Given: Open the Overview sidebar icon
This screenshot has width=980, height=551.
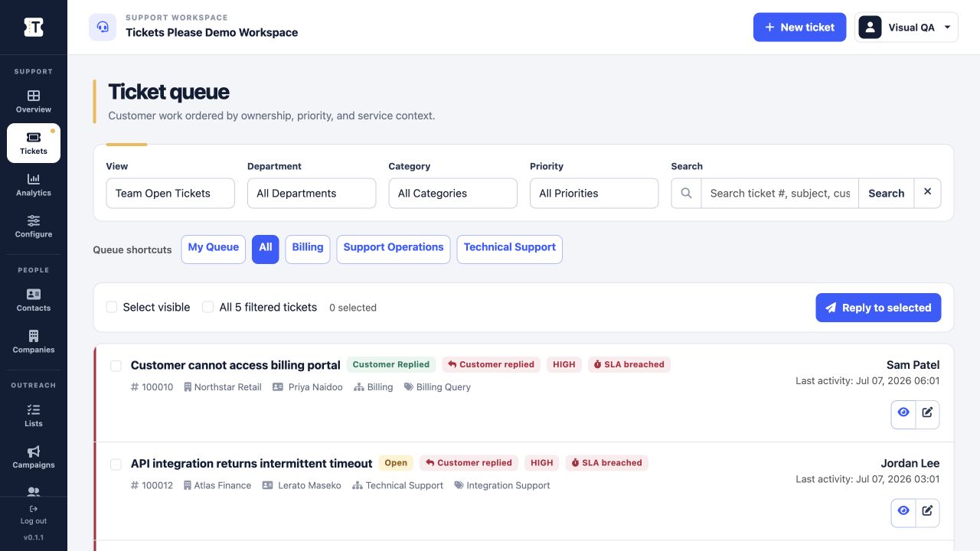Looking at the screenshot, I should pos(34,96).
